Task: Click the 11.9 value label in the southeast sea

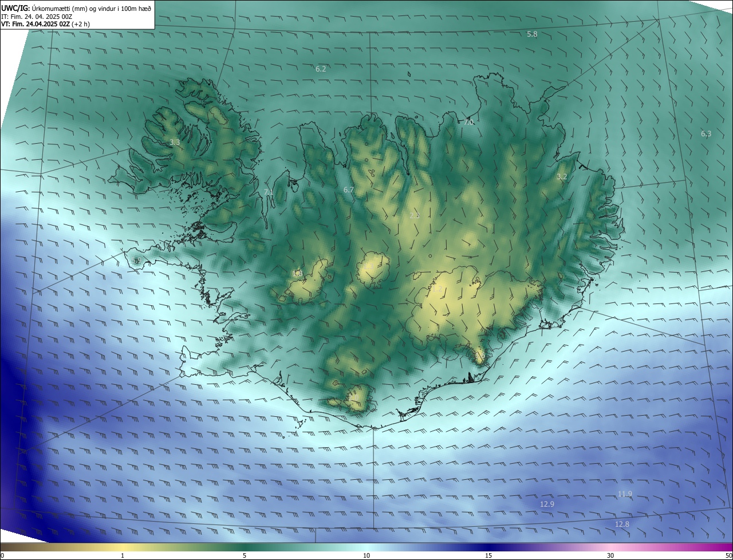Action: click(x=625, y=494)
